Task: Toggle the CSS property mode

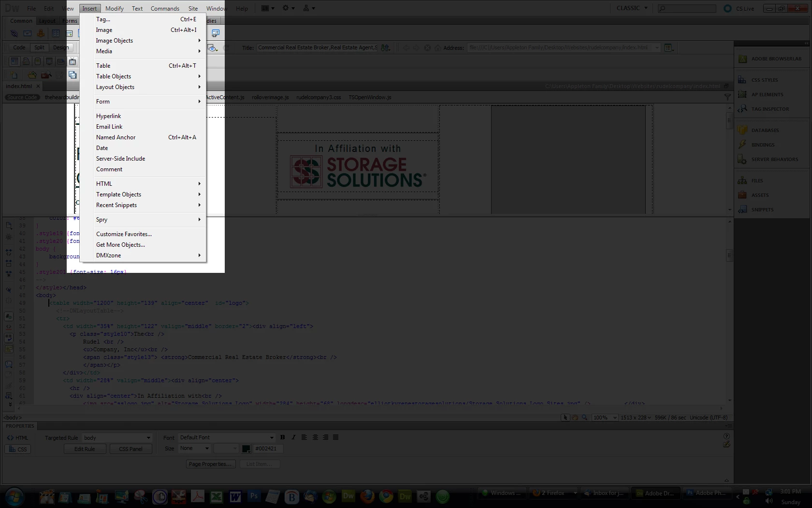Action: pyautogui.click(x=17, y=449)
